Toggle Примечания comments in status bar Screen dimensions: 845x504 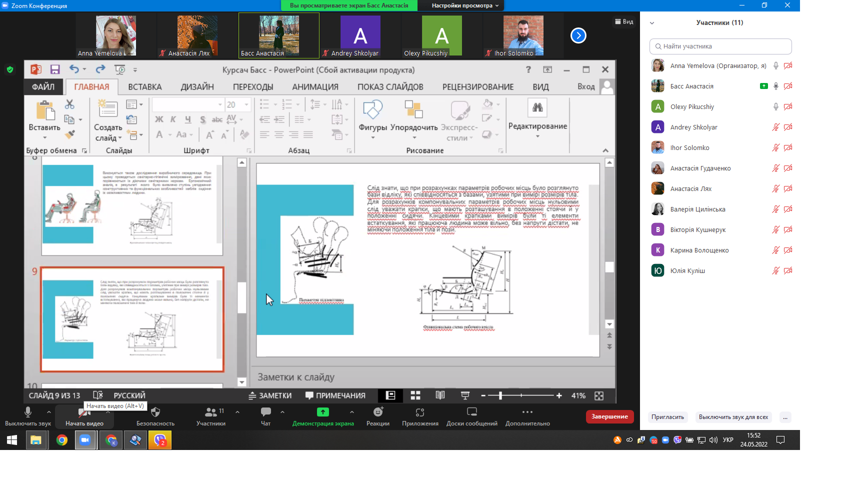pyautogui.click(x=335, y=395)
